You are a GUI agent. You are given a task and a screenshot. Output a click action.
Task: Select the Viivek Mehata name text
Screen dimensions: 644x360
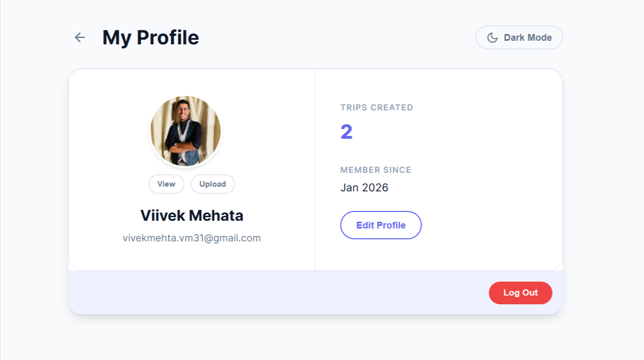pos(191,216)
